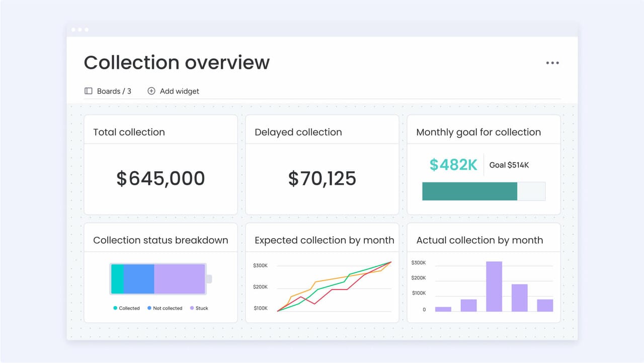The image size is (644, 363).
Task: Click the Goal $514K label
Action: coord(509,165)
